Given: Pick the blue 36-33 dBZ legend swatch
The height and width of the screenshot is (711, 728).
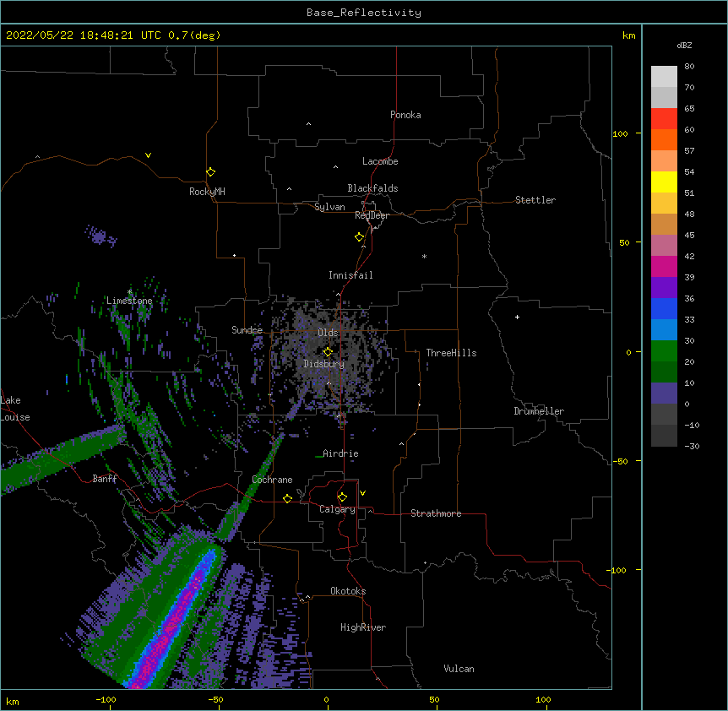Looking at the screenshot, I should [x=664, y=308].
